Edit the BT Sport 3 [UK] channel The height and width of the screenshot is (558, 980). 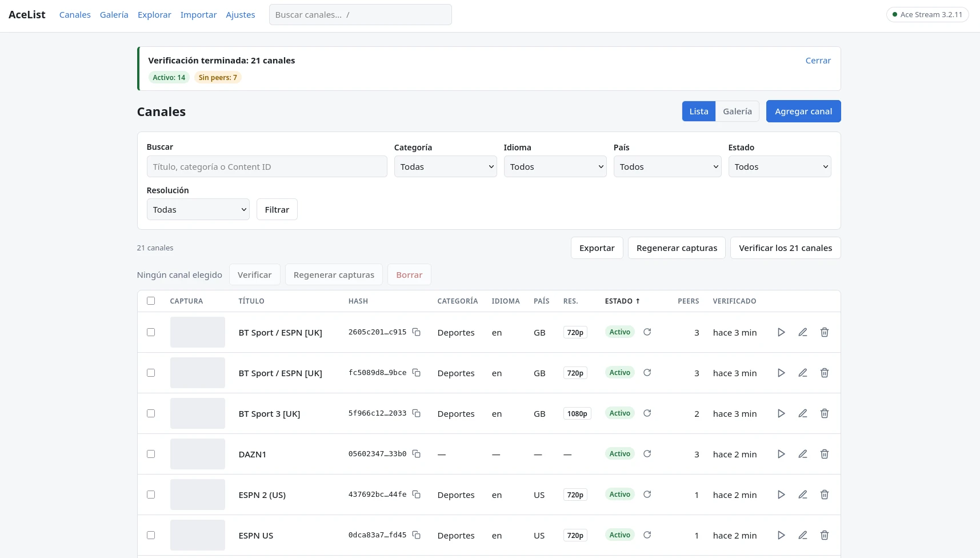point(803,413)
